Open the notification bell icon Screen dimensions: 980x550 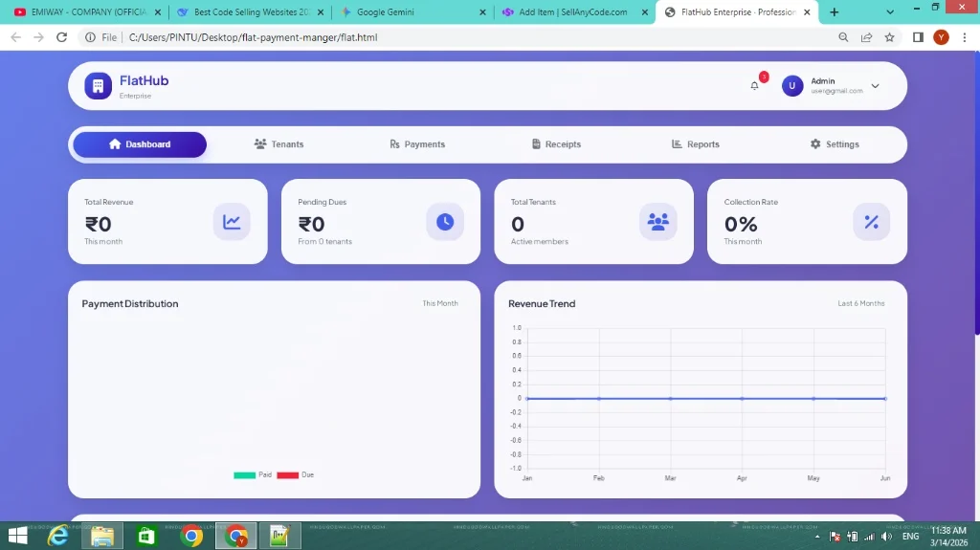click(x=754, y=86)
